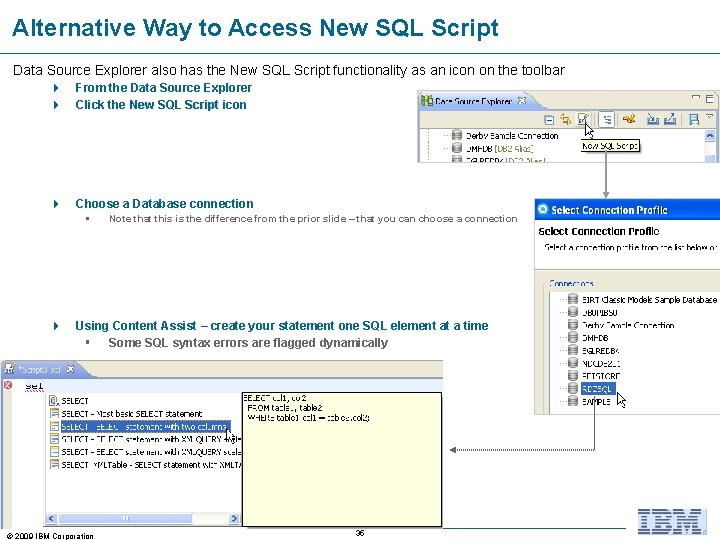Screen dimensions: 720x540
Task: Select the Data Source Explorer tab
Action: click(x=473, y=101)
